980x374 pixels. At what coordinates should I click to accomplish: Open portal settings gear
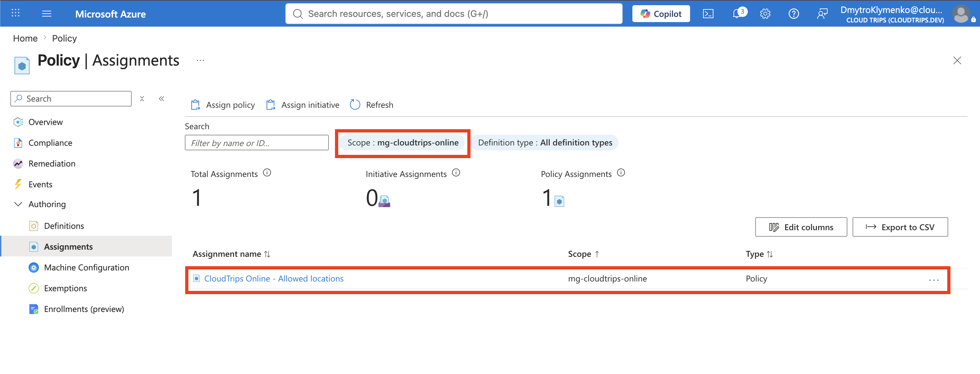pos(765,14)
